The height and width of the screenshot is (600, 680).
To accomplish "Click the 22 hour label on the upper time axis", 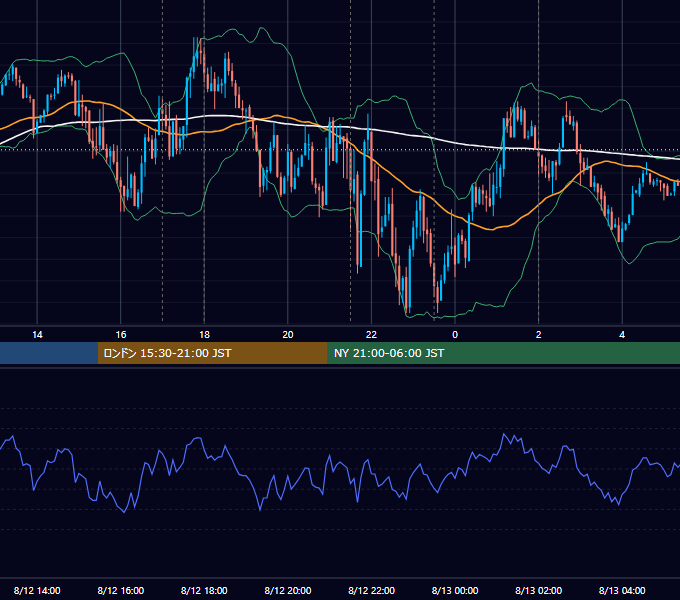I will pyautogui.click(x=371, y=335).
